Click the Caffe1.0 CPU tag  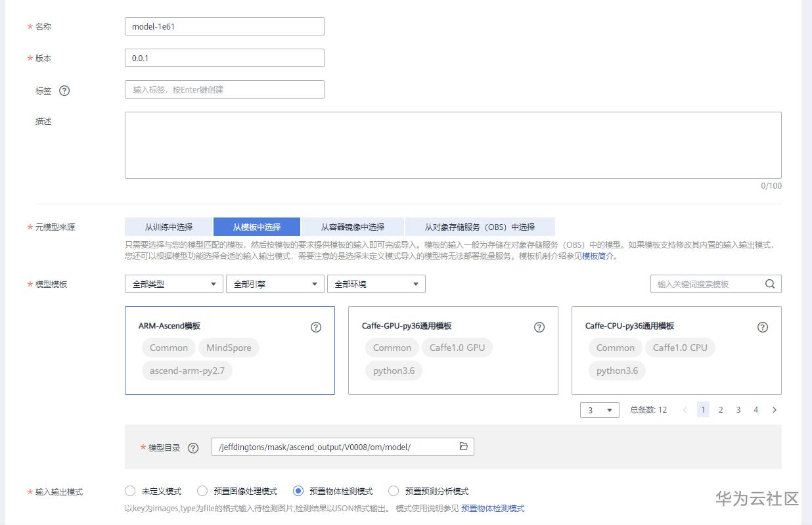pyautogui.click(x=681, y=348)
